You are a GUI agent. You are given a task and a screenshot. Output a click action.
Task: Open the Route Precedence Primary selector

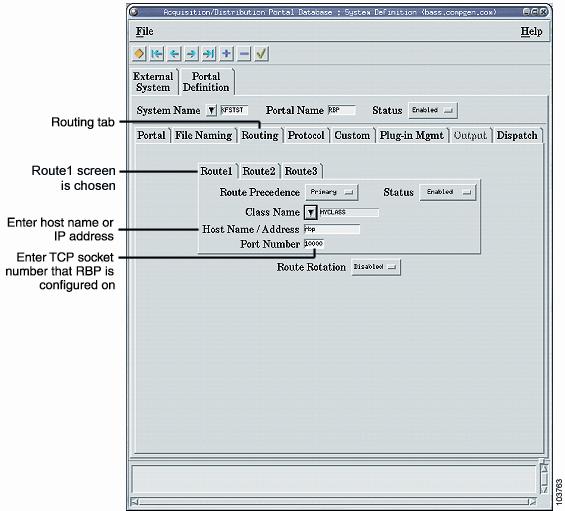click(x=332, y=192)
